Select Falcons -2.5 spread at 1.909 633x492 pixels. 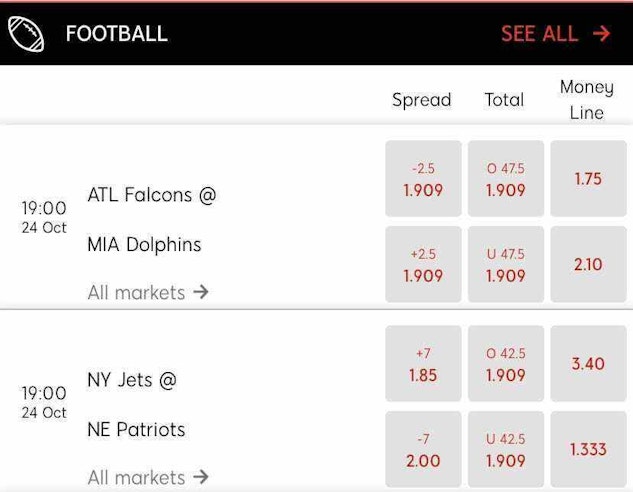click(x=423, y=179)
